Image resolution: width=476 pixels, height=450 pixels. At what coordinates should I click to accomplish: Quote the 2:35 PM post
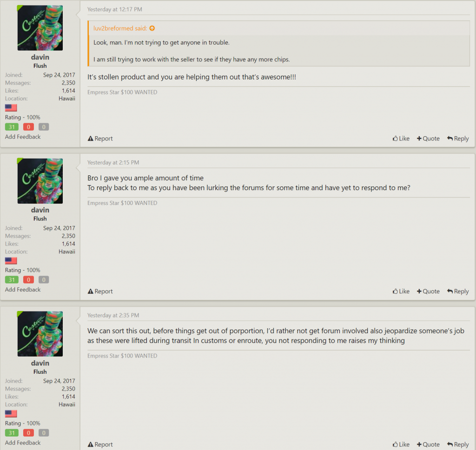click(x=428, y=444)
